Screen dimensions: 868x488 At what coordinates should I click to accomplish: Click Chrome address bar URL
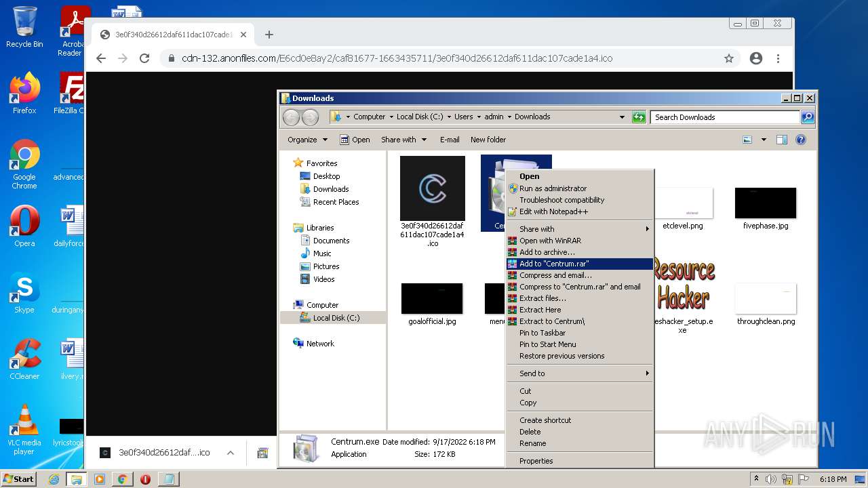click(397, 58)
